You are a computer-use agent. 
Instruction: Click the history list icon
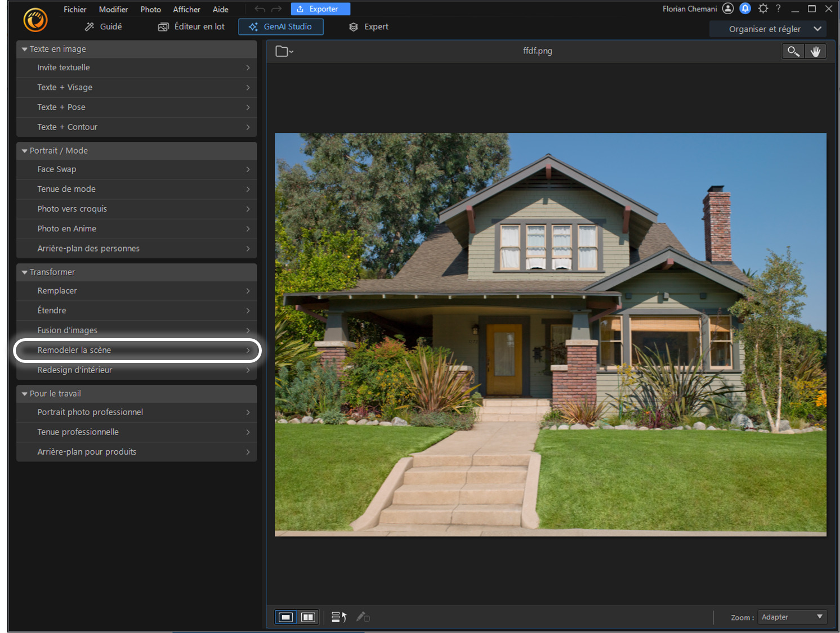(338, 617)
